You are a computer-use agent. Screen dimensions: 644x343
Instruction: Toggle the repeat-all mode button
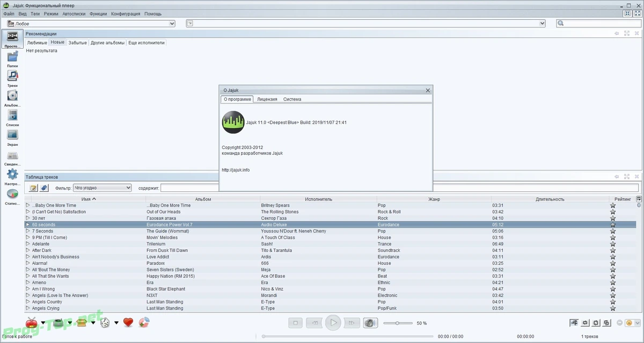pos(596,323)
